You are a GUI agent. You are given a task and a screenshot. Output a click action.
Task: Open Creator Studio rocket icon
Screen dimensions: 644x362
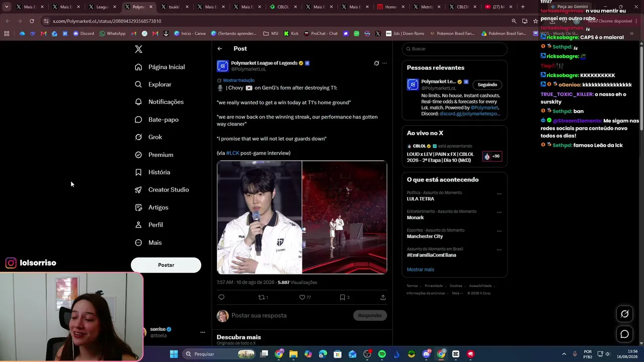click(x=138, y=190)
